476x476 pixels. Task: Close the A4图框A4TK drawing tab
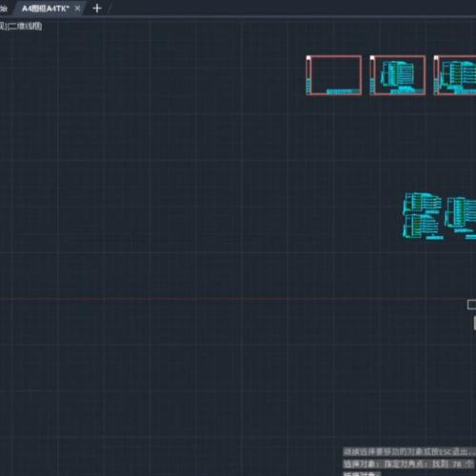click(x=77, y=9)
